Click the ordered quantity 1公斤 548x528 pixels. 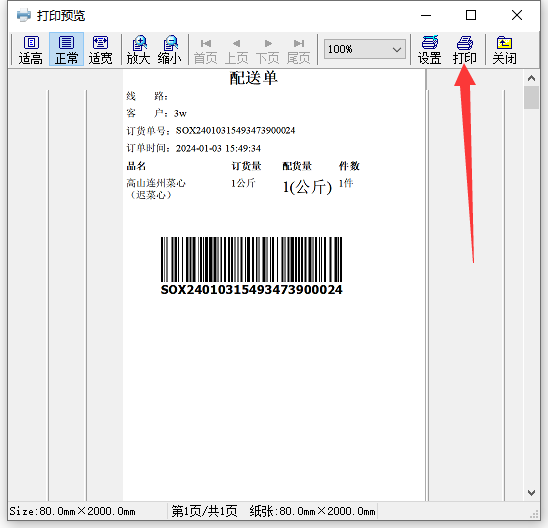(243, 183)
